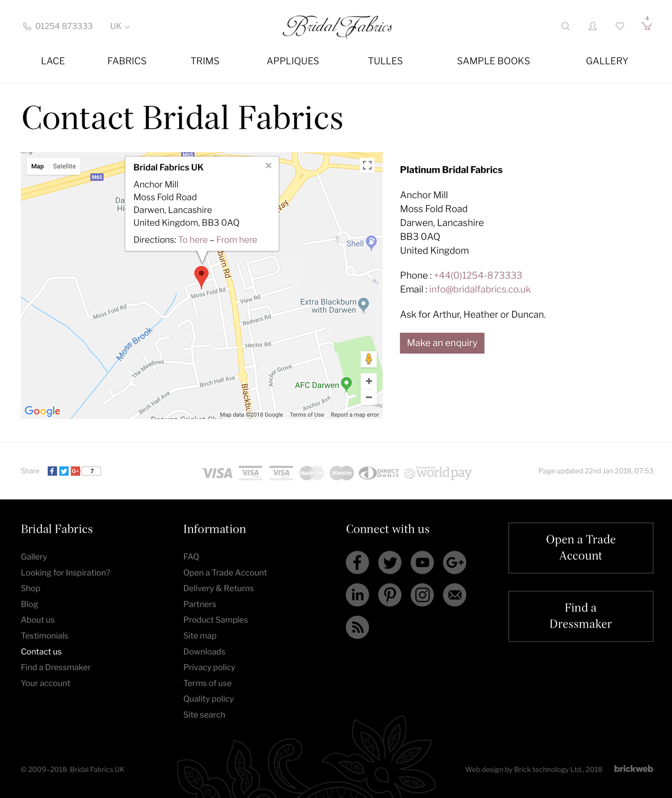Image resolution: width=672 pixels, height=798 pixels.
Task: Open the SAMPLE BOOKS menu item
Action: (x=493, y=61)
